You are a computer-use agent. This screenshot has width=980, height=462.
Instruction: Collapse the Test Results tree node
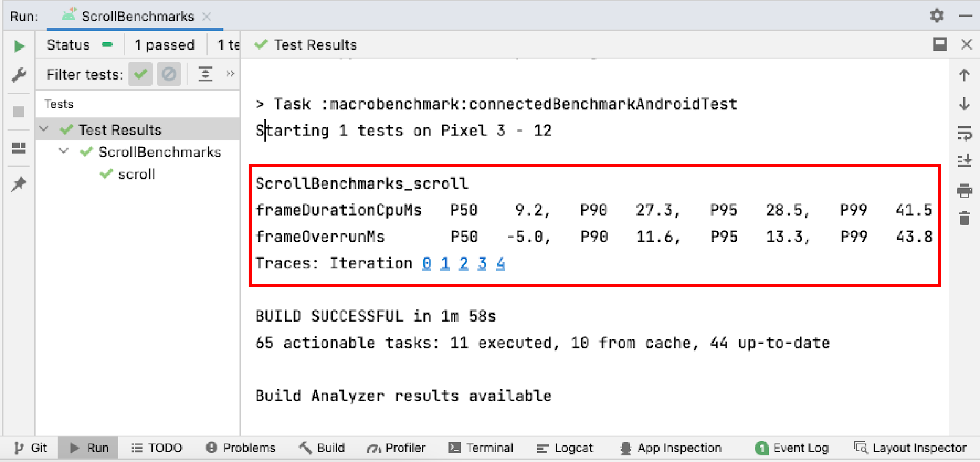click(x=43, y=129)
